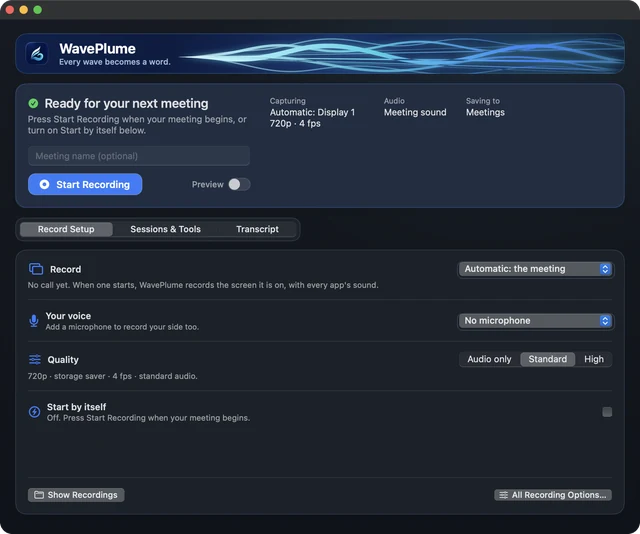This screenshot has width=640, height=534.
Task: Click the Meeting sound audio value
Action: pyautogui.click(x=415, y=113)
